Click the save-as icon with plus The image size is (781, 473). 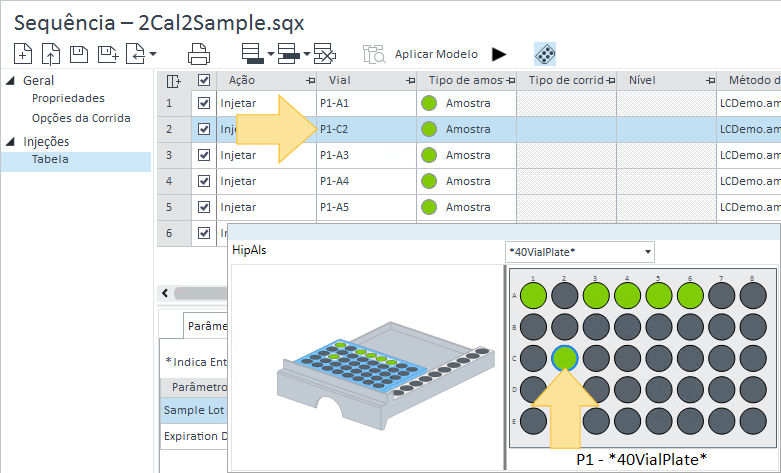105,54
